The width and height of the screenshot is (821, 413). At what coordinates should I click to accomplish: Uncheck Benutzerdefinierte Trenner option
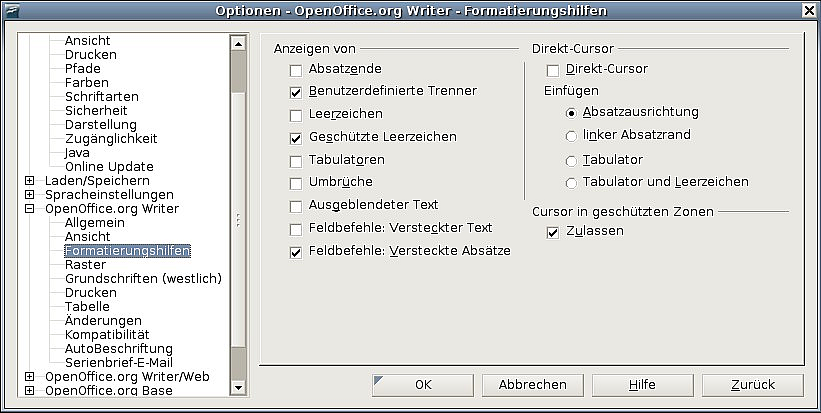pos(296,91)
